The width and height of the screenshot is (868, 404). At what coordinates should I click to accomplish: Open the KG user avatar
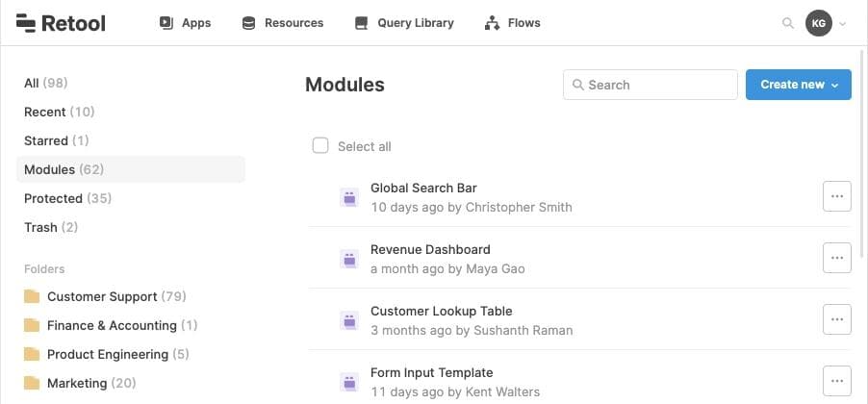pos(818,23)
